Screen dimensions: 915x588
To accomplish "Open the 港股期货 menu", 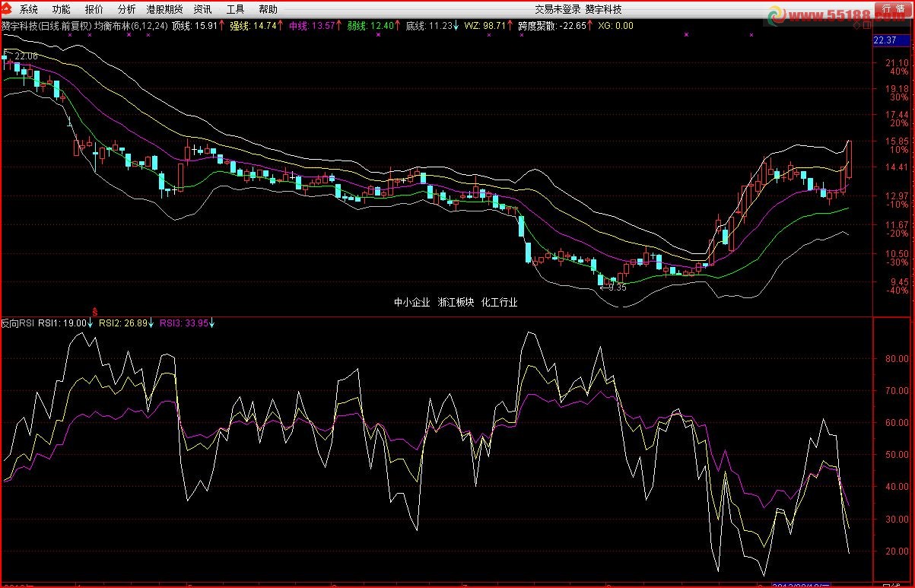I will pyautogui.click(x=165, y=10).
